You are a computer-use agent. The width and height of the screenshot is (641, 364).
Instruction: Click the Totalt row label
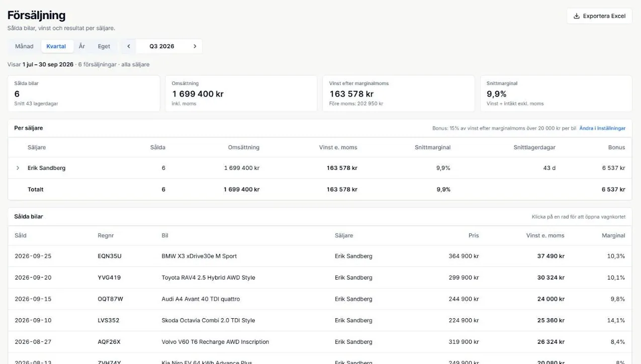pos(36,190)
